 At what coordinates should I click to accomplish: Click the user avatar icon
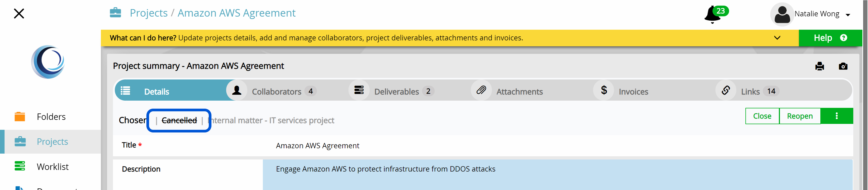(x=782, y=14)
